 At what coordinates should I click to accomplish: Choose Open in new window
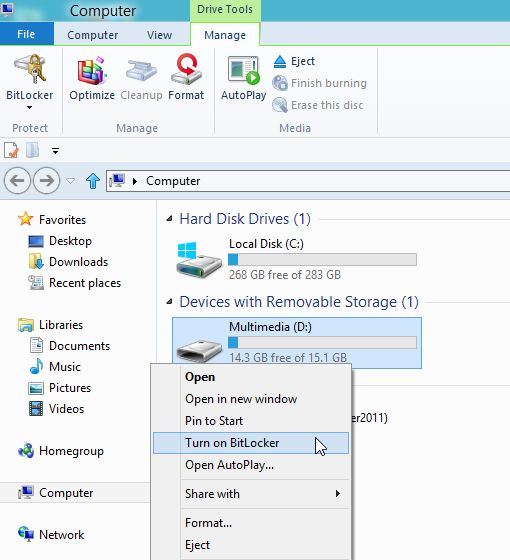point(251,399)
